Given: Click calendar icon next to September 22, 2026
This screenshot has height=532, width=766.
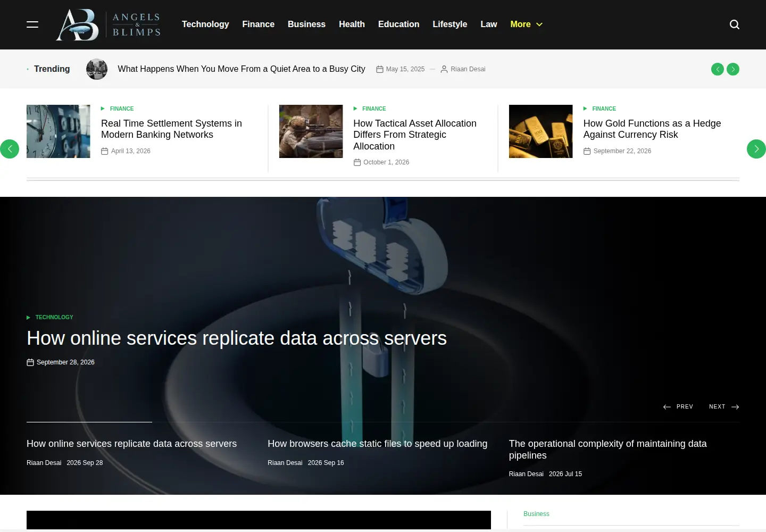Looking at the screenshot, I should (x=587, y=151).
